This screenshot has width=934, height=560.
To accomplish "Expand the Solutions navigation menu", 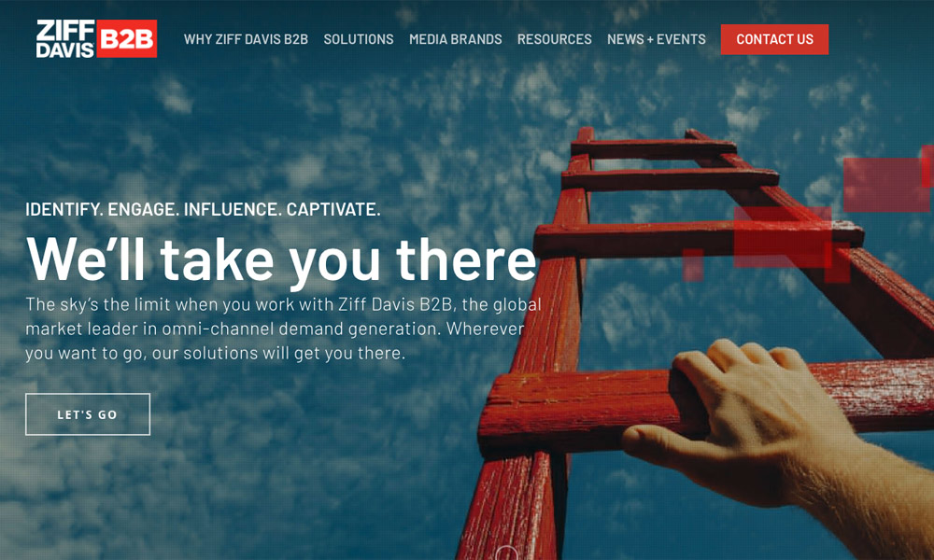I will click(x=359, y=39).
